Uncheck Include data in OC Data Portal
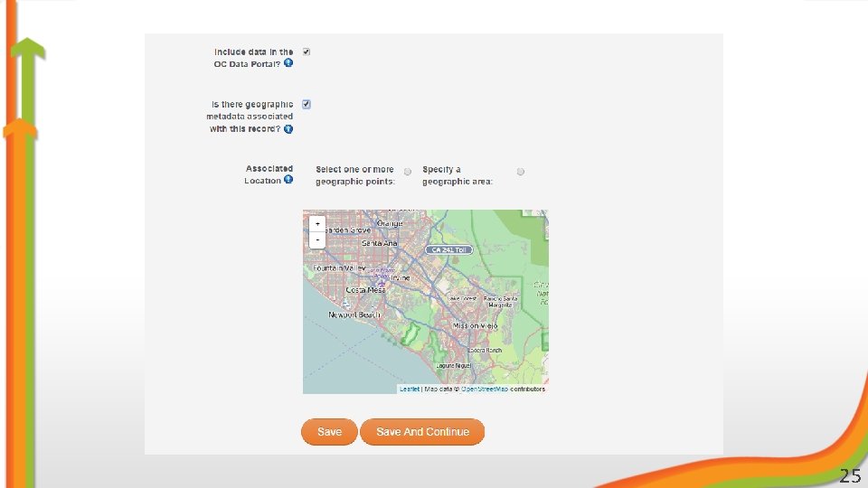Screen dimensions: 868x488 (x=307, y=52)
